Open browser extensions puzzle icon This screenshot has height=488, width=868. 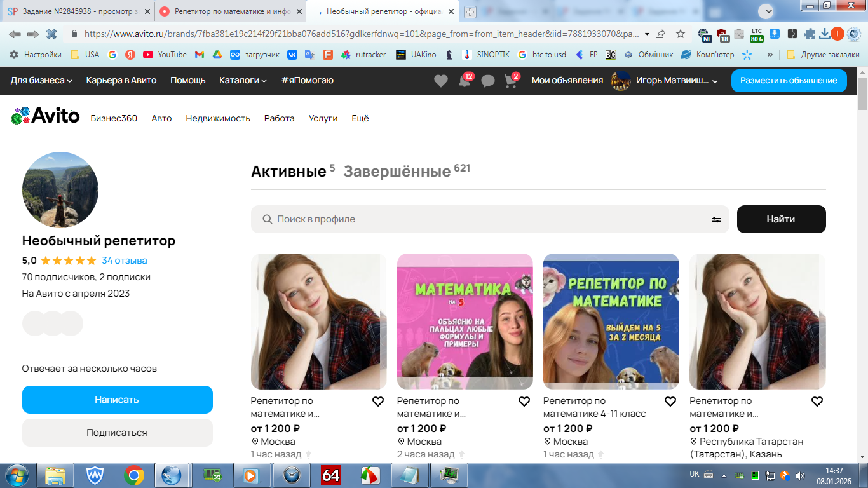pyautogui.click(x=810, y=34)
